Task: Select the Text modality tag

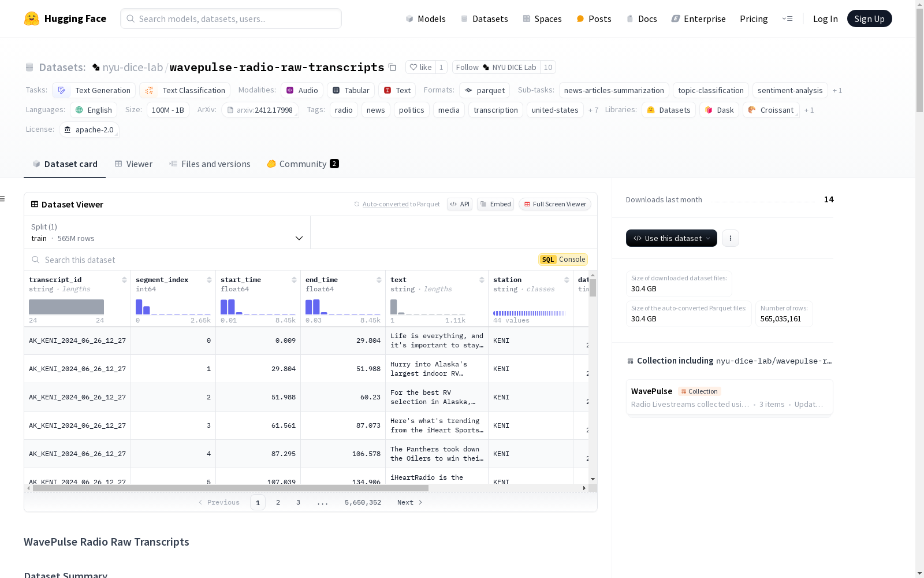Action: coord(397,90)
